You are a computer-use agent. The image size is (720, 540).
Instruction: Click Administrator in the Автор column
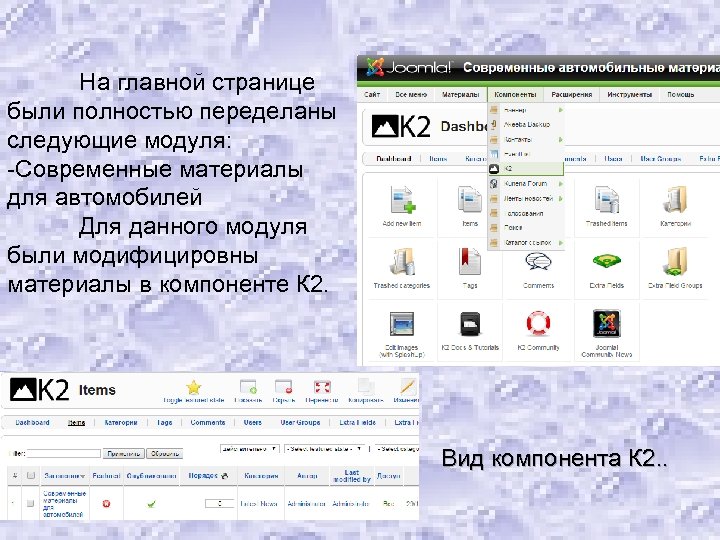[307, 504]
